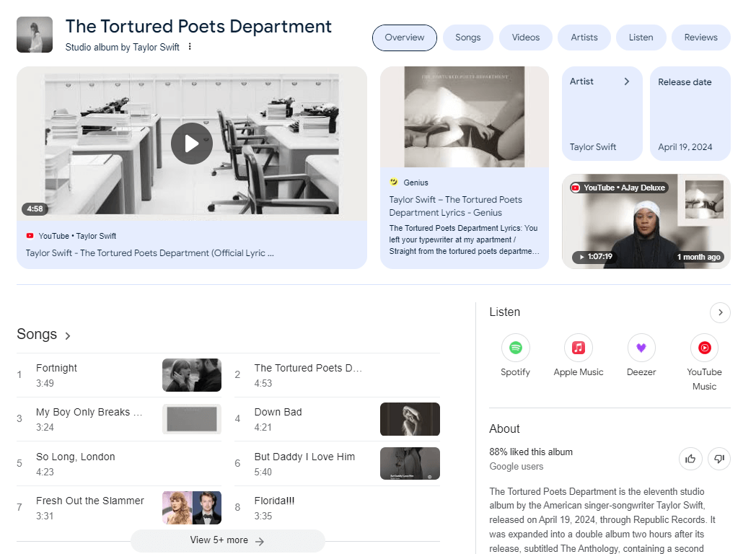Click the Overview pill to keep it selected
The width and height of the screenshot is (756, 554).
(x=404, y=38)
